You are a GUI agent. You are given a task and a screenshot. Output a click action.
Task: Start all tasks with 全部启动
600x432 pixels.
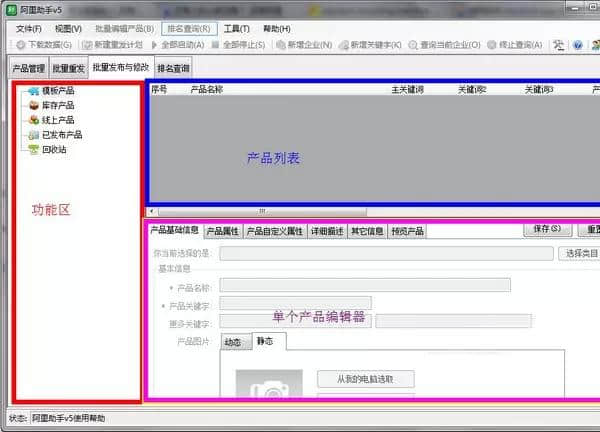click(182, 45)
